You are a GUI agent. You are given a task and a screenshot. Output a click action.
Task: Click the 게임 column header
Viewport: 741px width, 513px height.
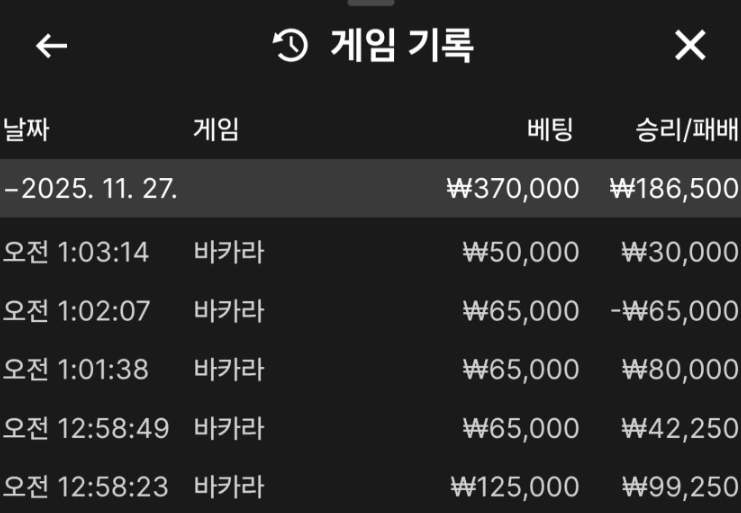click(x=216, y=129)
